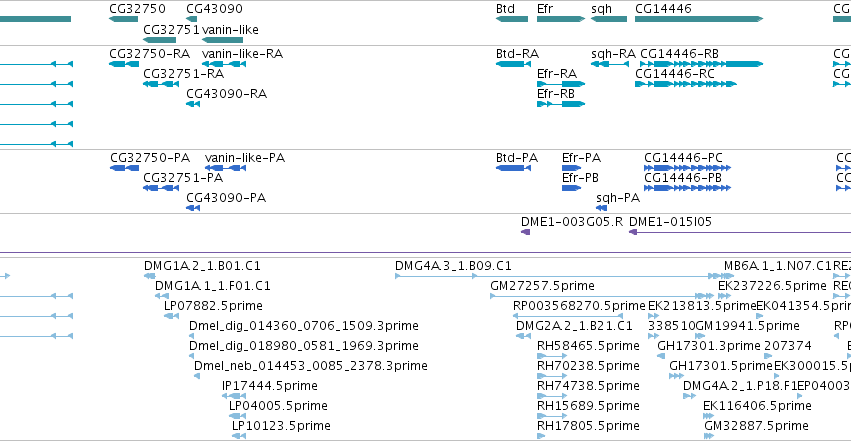Select EST RH17805.5prime
The image size is (851, 441).
[541, 437]
